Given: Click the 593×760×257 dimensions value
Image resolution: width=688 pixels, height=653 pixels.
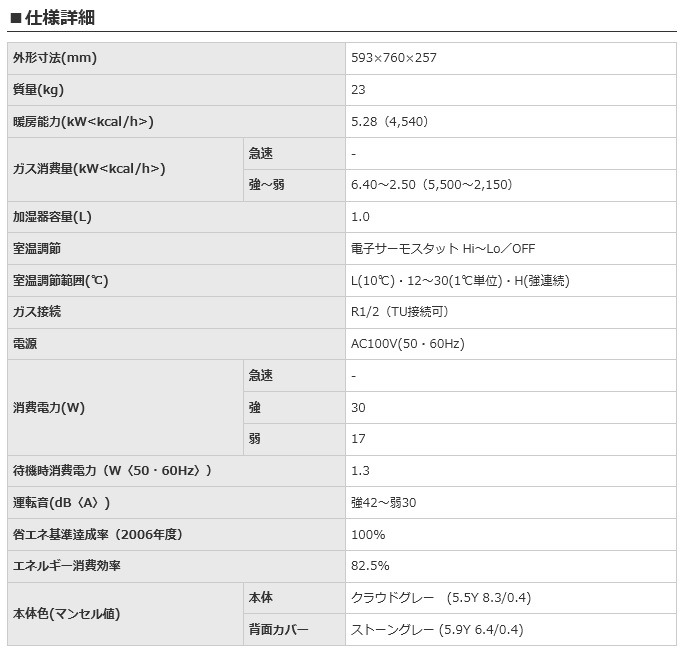Looking at the screenshot, I should pos(394,58).
